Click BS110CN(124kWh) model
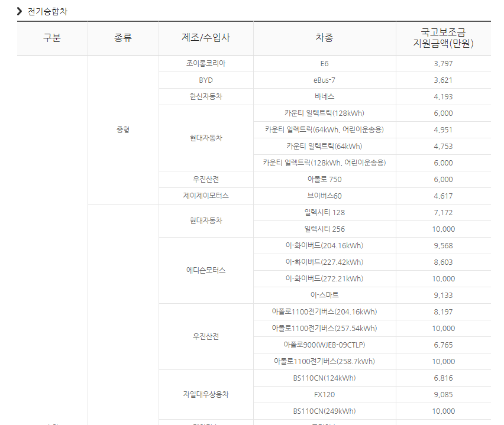This screenshot has width=504, height=425. coord(324,378)
